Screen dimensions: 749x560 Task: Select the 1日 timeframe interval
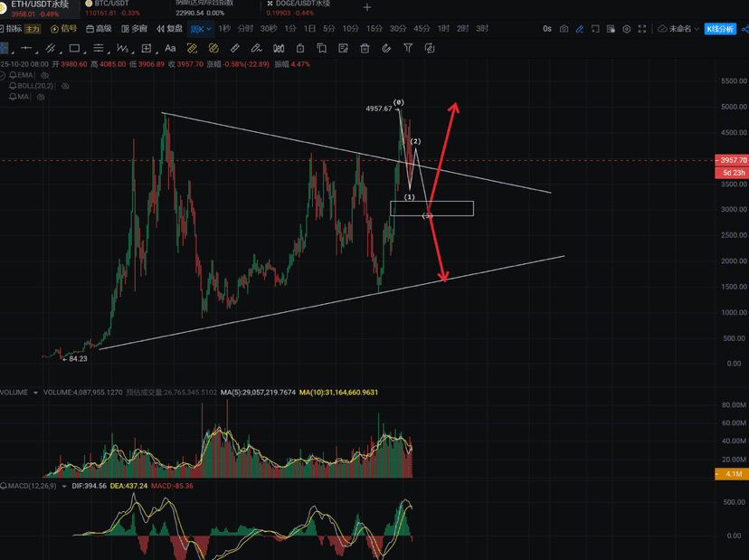pos(309,29)
